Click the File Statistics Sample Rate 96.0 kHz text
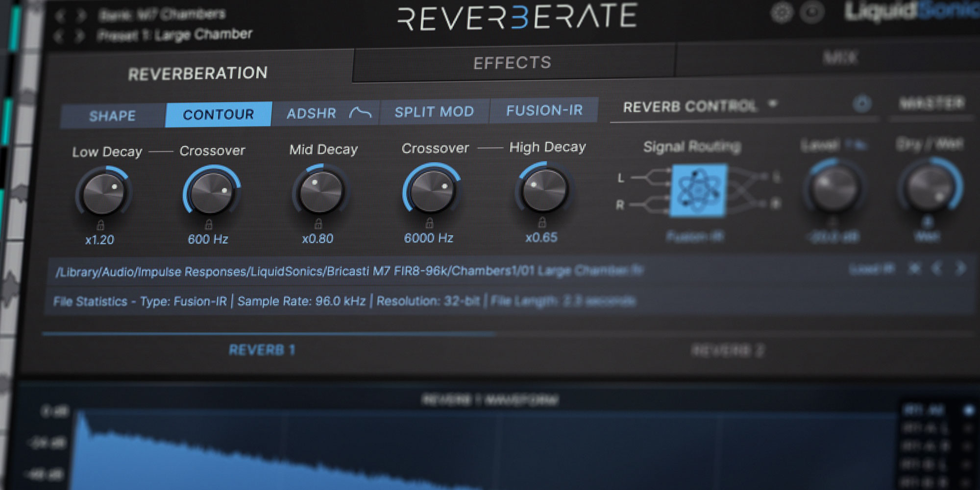The height and width of the screenshot is (490, 980). (301, 301)
